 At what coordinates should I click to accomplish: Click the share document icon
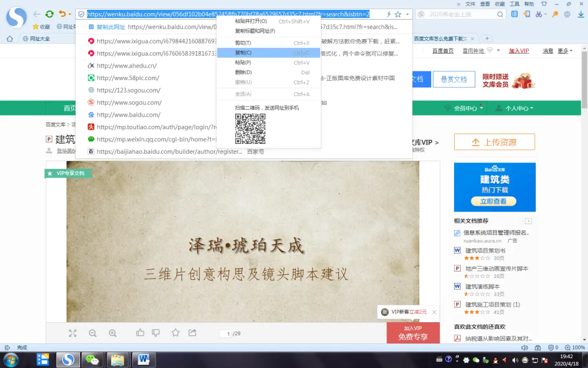192,333
